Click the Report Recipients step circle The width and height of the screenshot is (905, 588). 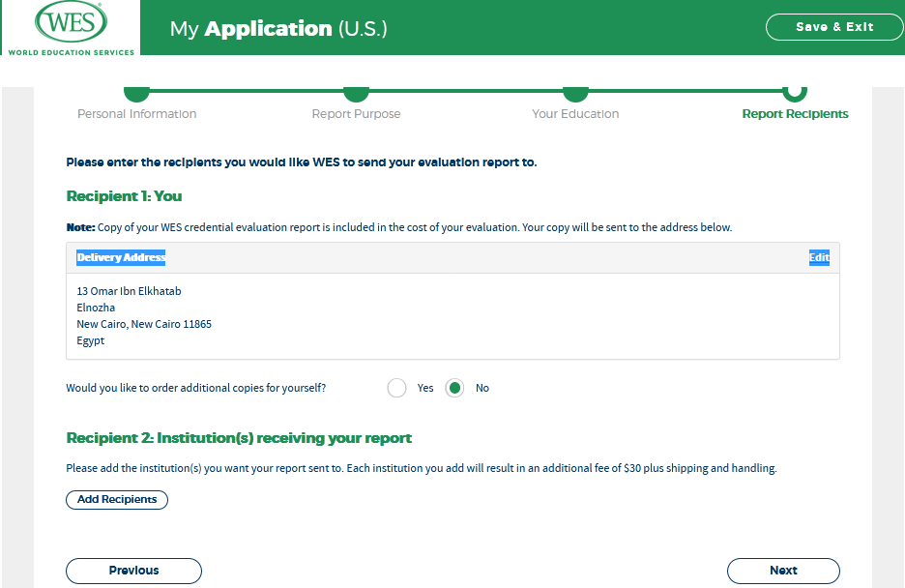coord(795,92)
